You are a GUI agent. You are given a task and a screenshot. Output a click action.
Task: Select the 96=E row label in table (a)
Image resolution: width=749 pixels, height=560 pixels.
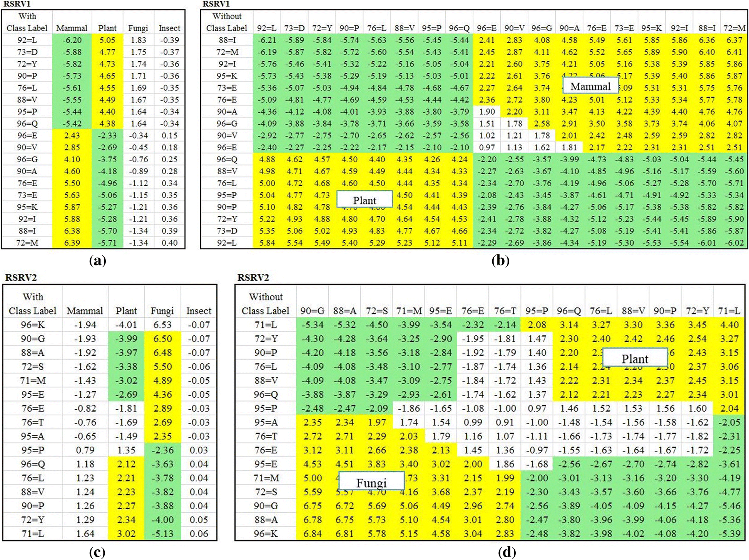click(x=27, y=135)
